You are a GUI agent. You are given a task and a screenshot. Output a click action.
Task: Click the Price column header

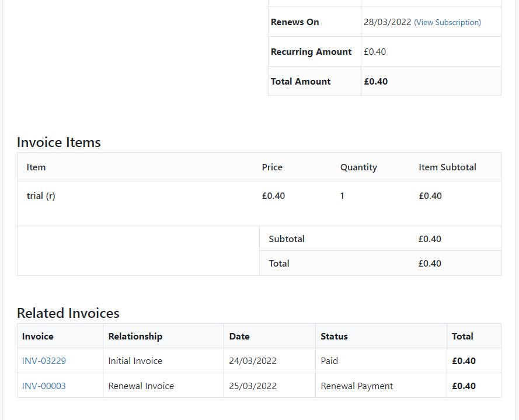pyautogui.click(x=272, y=167)
